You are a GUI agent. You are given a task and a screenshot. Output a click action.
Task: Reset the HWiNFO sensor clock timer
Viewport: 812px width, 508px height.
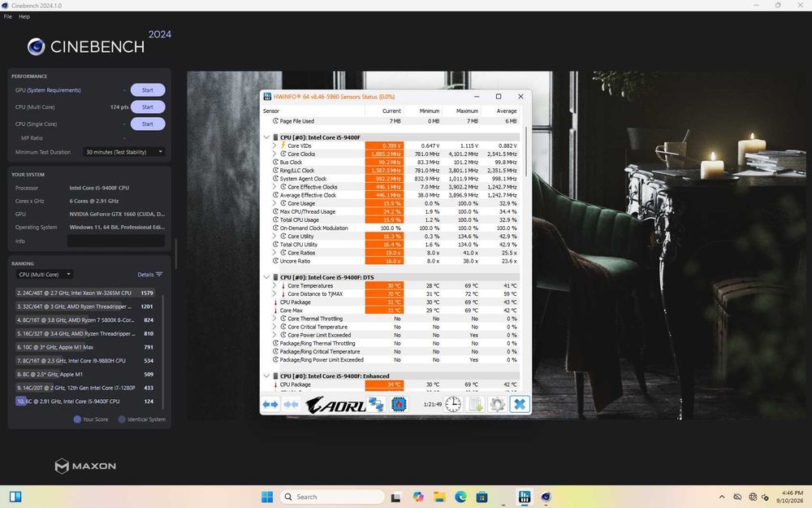(x=452, y=404)
